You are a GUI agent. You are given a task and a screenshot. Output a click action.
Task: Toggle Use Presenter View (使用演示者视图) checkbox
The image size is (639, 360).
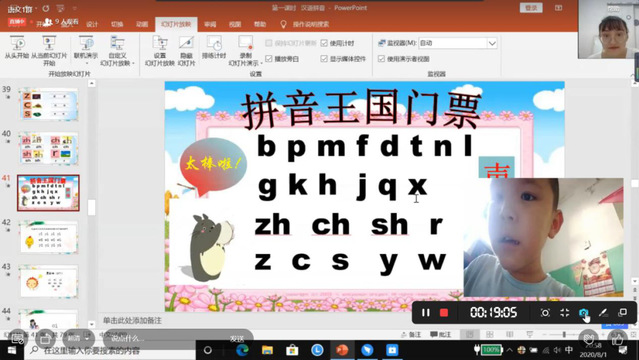pyautogui.click(x=381, y=59)
